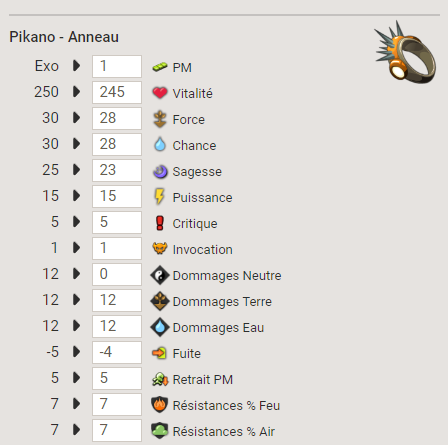This screenshot has height=445, width=448.
Task: Click the Résistances % Feu shield icon
Action: 160,405
